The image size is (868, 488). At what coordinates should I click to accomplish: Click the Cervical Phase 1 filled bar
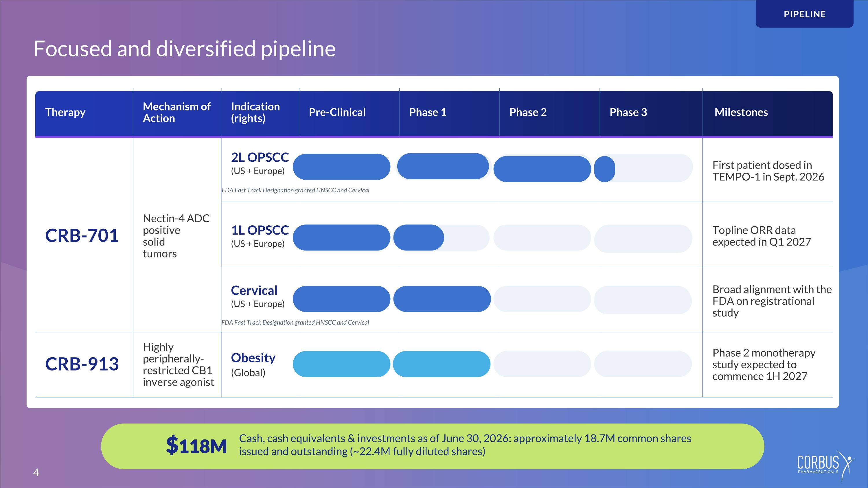[442, 299]
